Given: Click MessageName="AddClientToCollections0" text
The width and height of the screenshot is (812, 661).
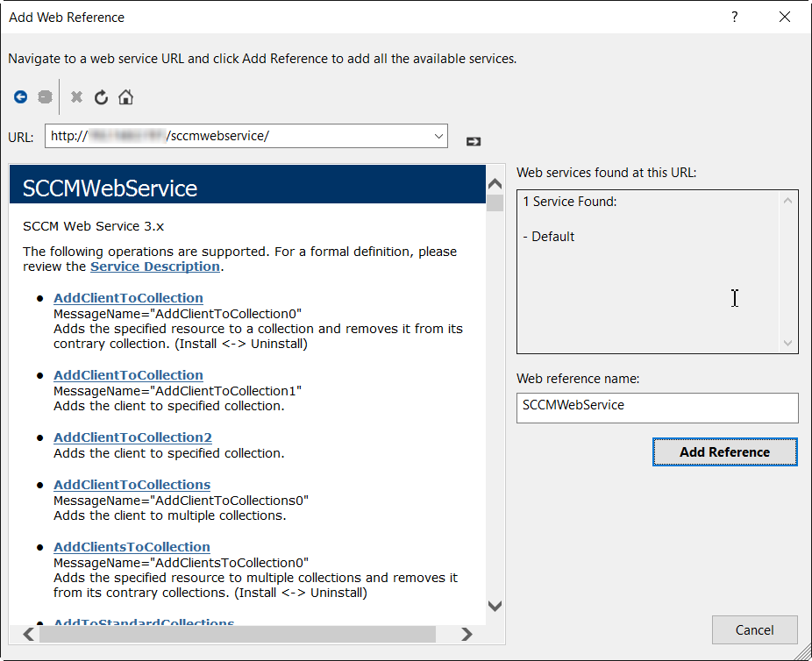Looking at the screenshot, I should pyautogui.click(x=182, y=501).
